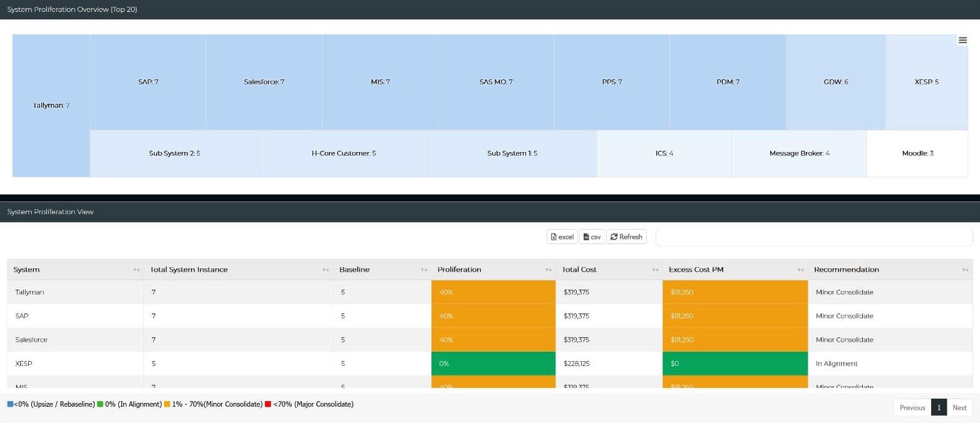The width and height of the screenshot is (980, 423).
Task: Select the SAP: 7 treemap tile
Action: [148, 82]
